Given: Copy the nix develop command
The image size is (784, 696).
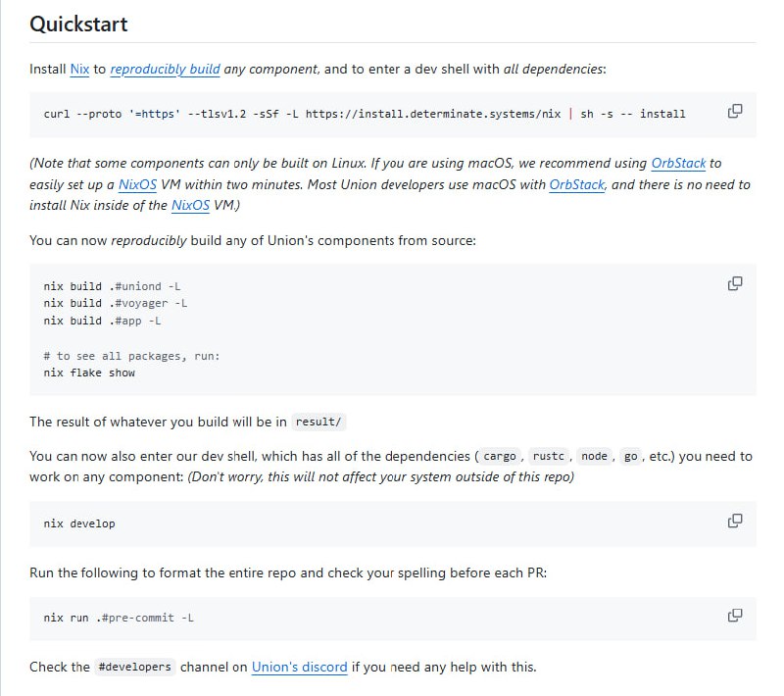Looking at the screenshot, I should click(735, 521).
